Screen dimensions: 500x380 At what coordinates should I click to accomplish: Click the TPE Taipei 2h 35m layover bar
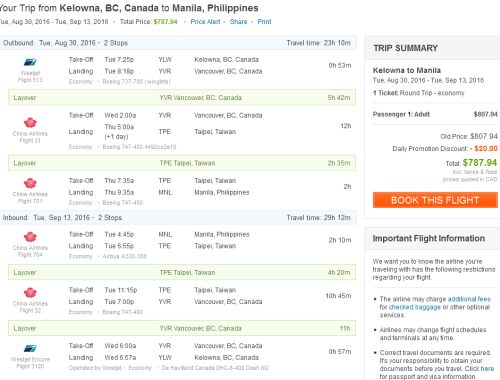pyautogui.click(x=182, y=163)
